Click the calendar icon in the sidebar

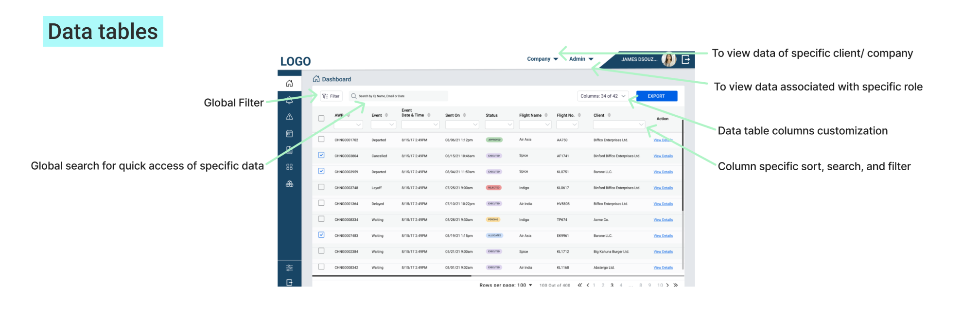(x=289, y=133)
